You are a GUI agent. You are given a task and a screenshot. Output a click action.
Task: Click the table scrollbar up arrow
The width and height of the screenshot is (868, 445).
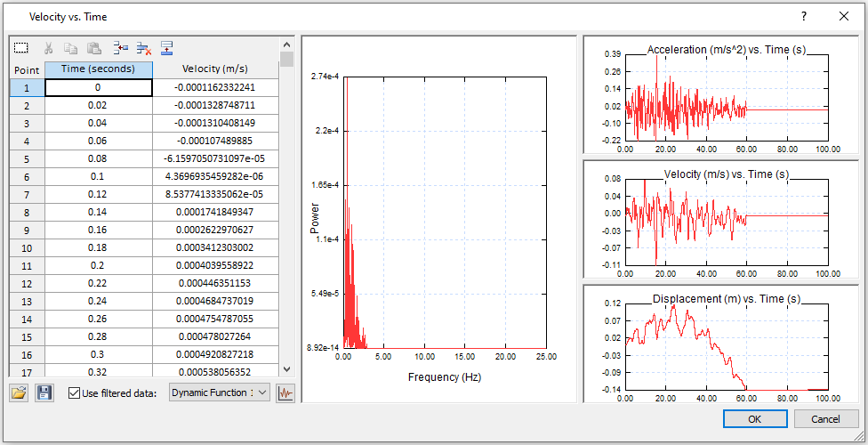pyautogui.click(x=286, y=44)
